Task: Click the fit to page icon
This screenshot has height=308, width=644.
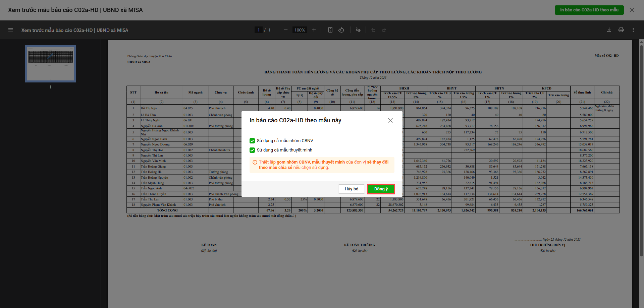Action: tap(330, 30)
